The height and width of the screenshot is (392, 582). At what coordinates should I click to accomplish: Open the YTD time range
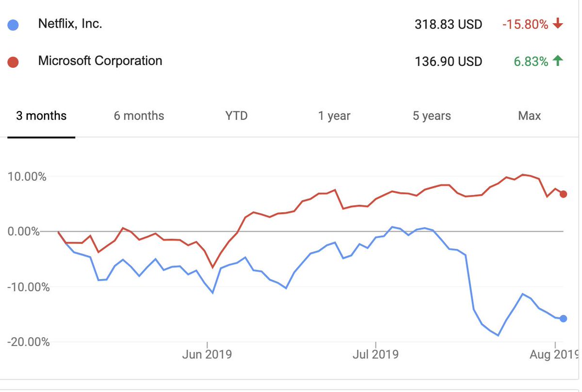tap(236, 116)
